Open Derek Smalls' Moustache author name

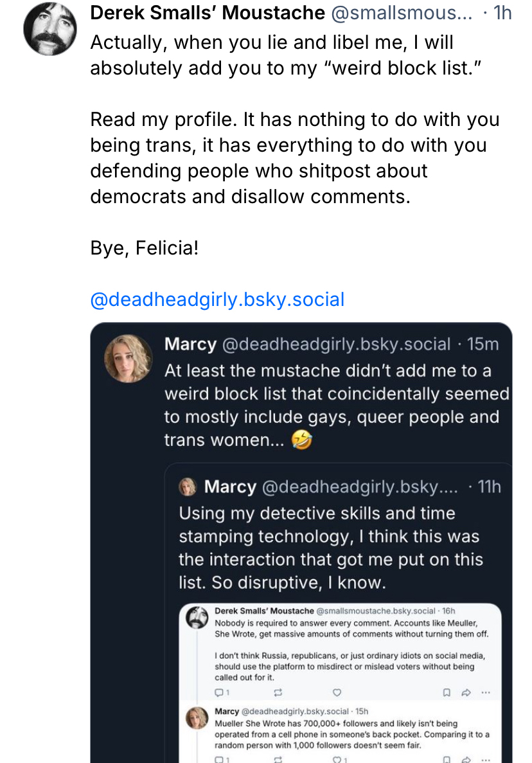pos(208,12)
